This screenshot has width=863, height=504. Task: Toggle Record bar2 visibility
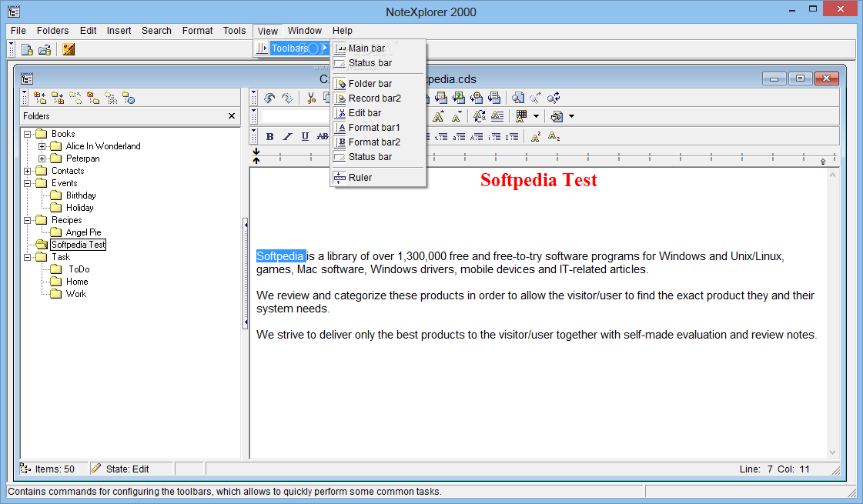(378, 98)
